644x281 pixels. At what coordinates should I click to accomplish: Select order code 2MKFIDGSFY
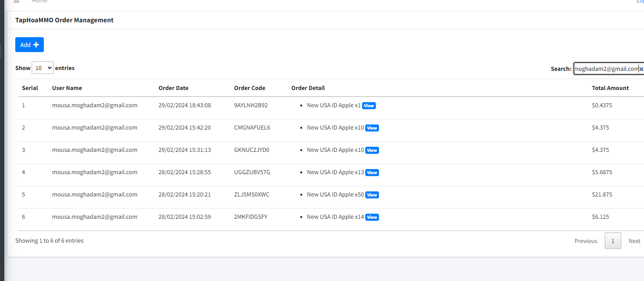(251, 217)
